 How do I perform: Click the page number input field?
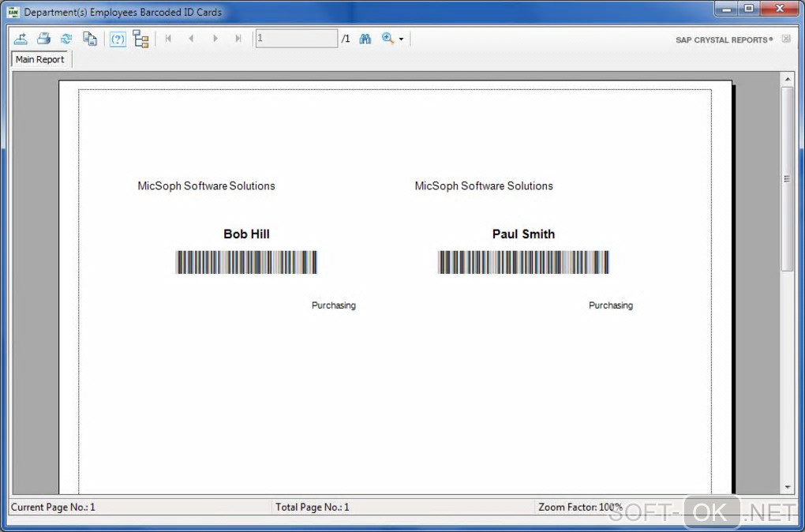pyautogui.click(x=297, y=39)
